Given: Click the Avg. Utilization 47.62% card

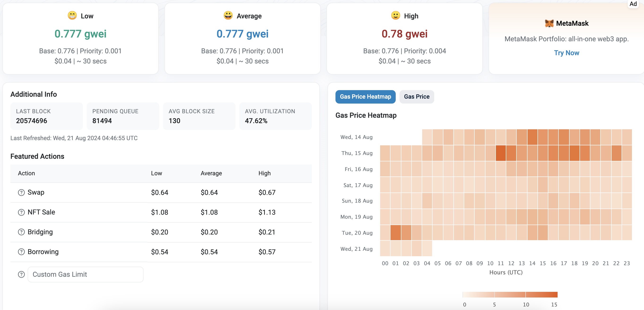Looking at the screenshot, I should (275, 116).
